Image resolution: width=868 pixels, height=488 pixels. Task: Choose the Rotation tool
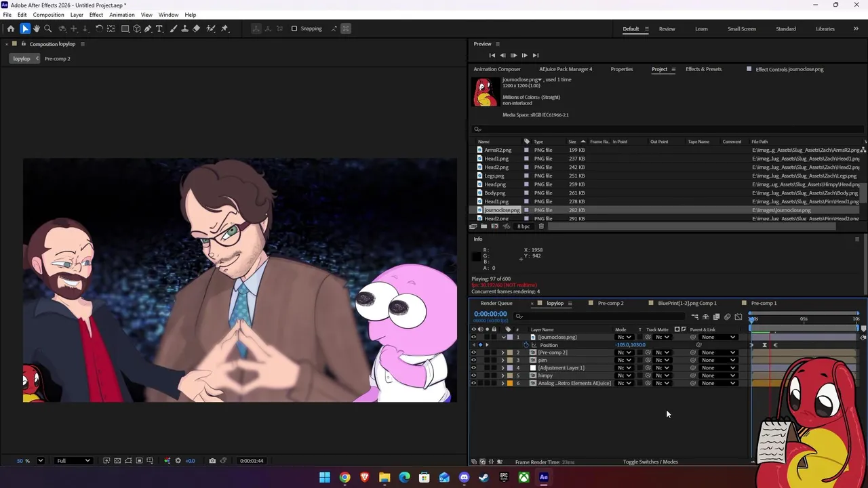pyautogui.click(x=99, y=28)
